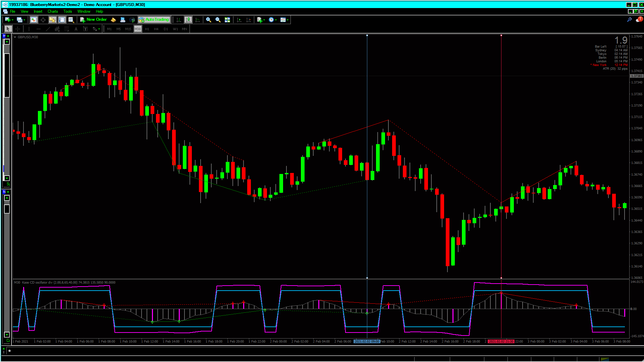Click the blue vertical line top handle
The image size is (644, 362).
click(x=367, y=35)
